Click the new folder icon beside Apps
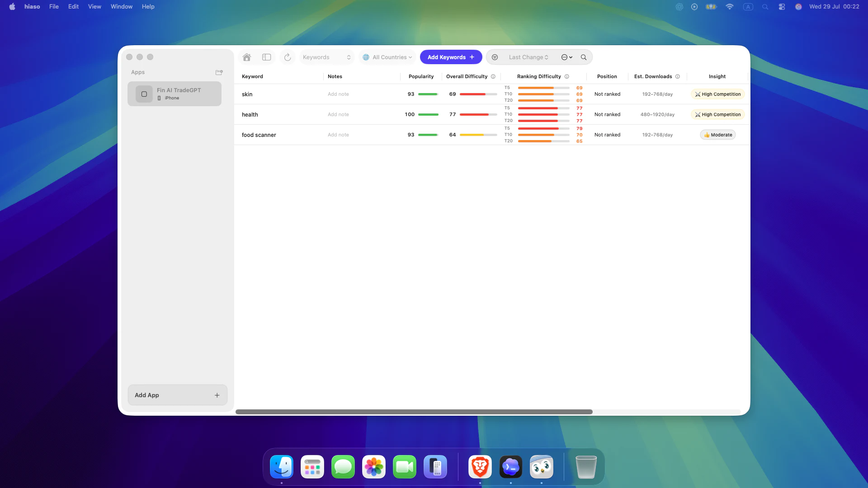 point(219,72)
